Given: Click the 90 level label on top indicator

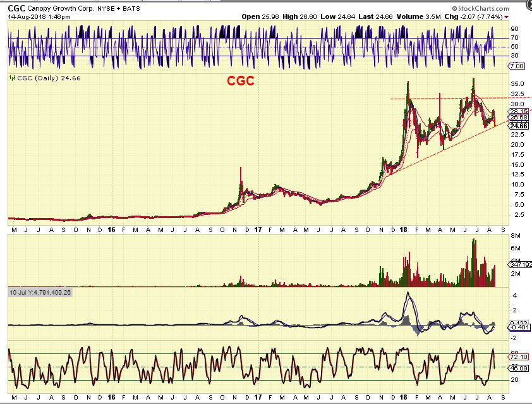Looking at the screenshot, I should 514,29.
